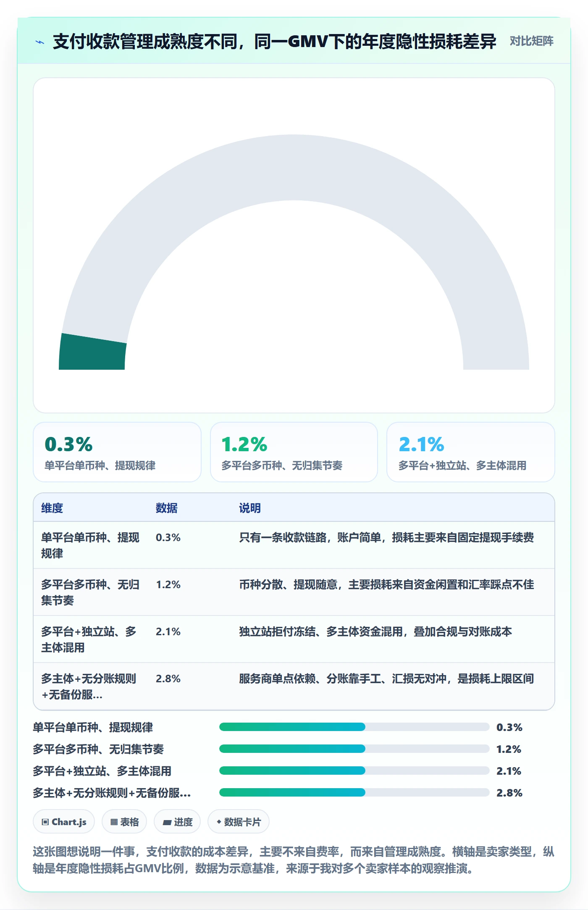Select the 表格 tag chip
The height and width of the screenshot is (910, 588).
click(x=124, y=821)
